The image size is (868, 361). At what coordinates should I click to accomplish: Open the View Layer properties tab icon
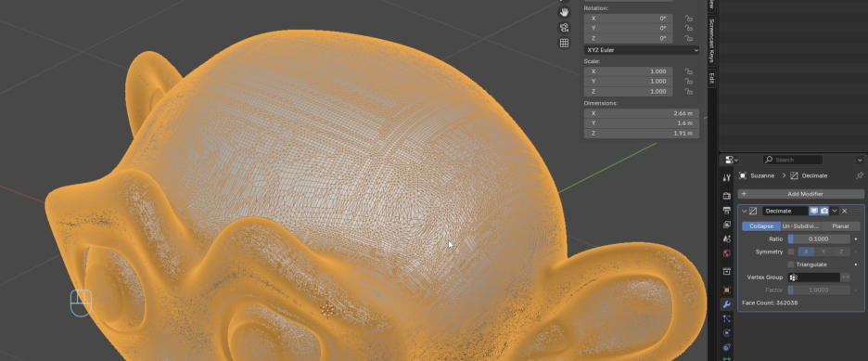tap(727, 225)
